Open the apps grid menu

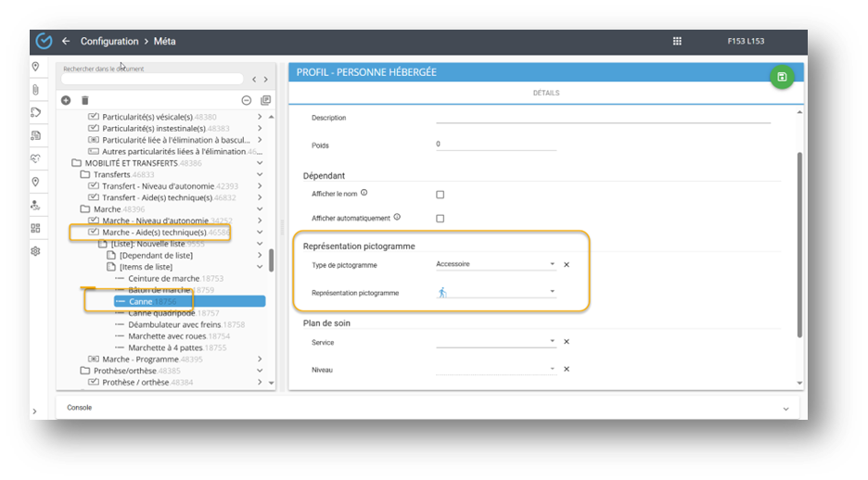[x=677, y=42]
